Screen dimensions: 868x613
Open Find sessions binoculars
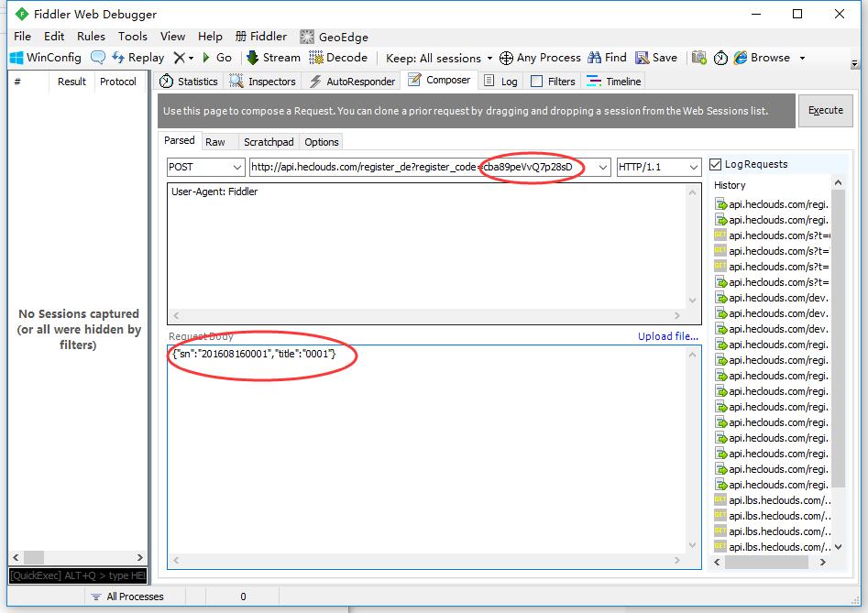point(608,58)
